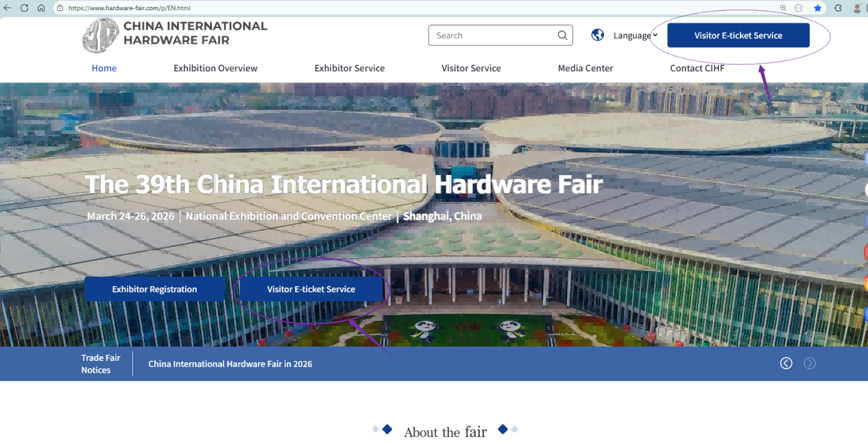
Task: Expand the Language dropdown
Action: pos(636,36)
